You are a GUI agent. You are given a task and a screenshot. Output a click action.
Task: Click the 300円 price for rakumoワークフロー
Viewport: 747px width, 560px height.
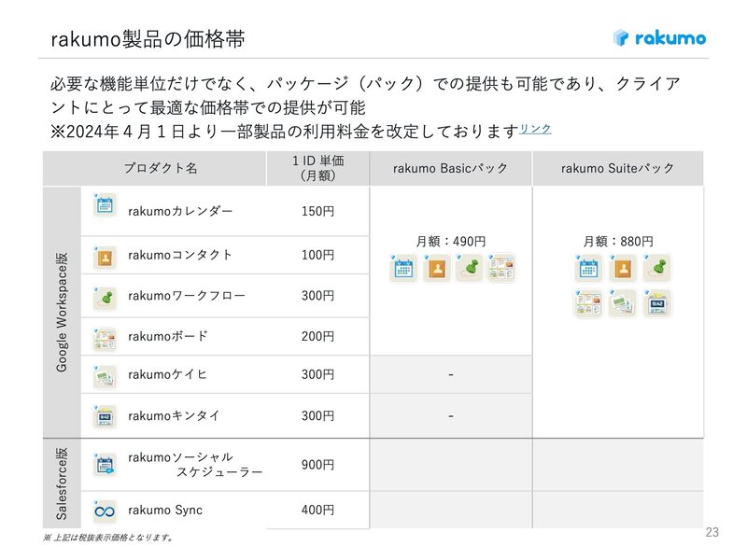click(317, 296)
